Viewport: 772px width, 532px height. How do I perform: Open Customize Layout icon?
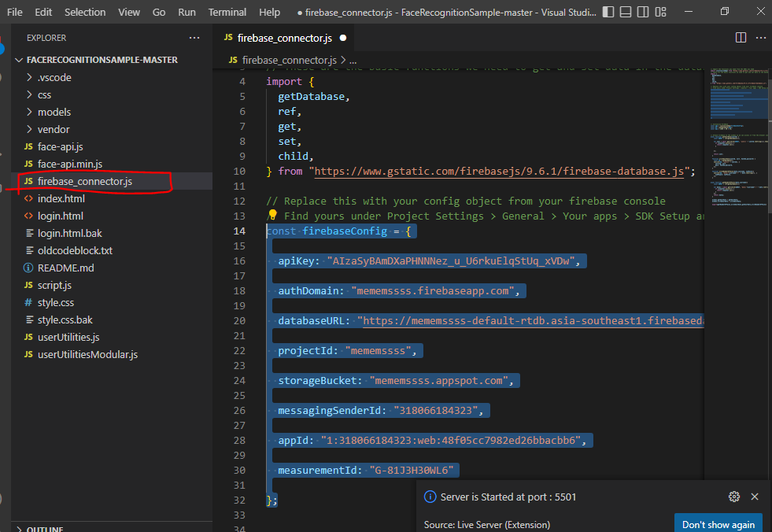(x=661, y=12)
